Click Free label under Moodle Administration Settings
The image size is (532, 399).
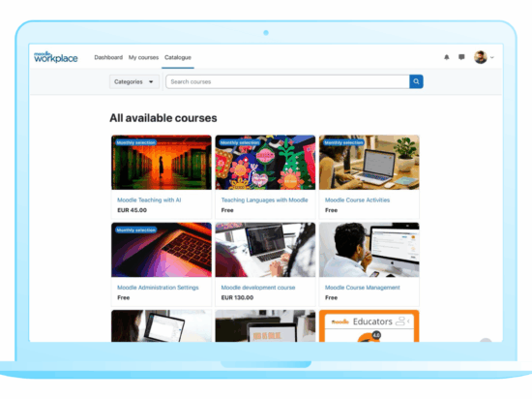(x=124, y=297)
